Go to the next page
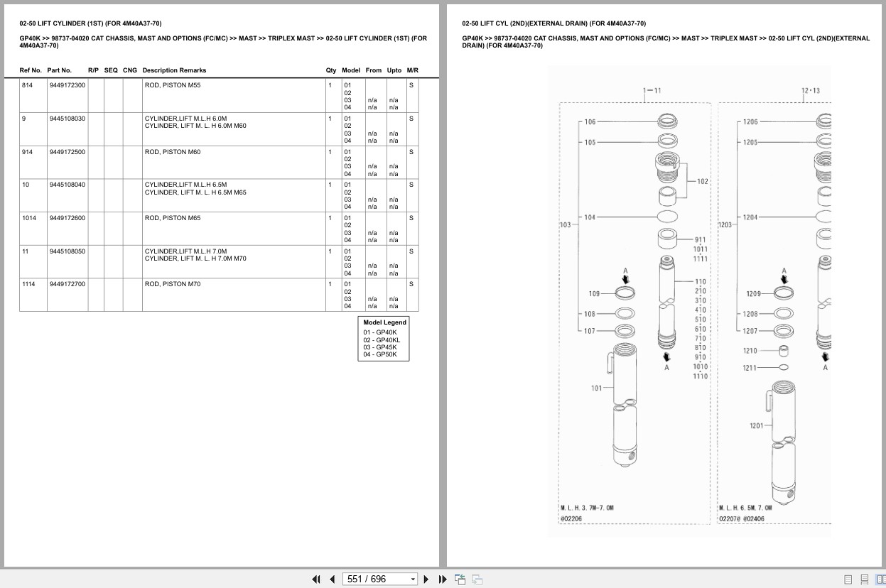 pyautogui.click(x=426, y=579)
